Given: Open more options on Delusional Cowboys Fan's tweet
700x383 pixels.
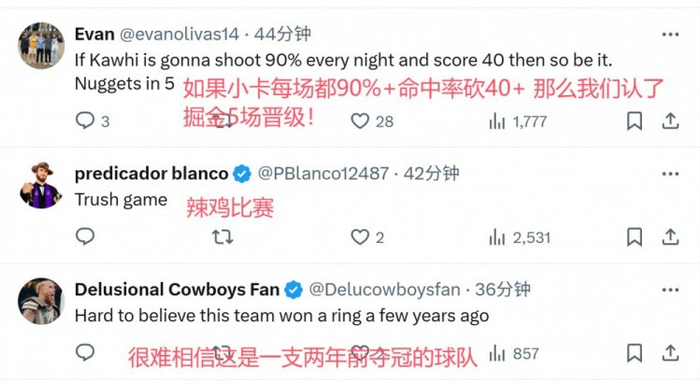Looking at the screenshot, I should click(670, 290).
